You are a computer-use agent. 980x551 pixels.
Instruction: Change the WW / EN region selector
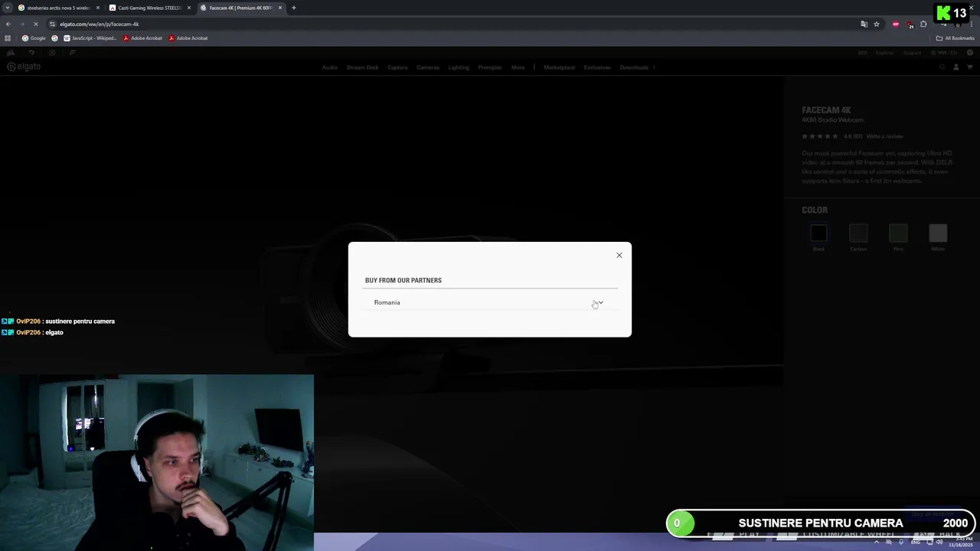pyautogui.click(x=944, y=53)
